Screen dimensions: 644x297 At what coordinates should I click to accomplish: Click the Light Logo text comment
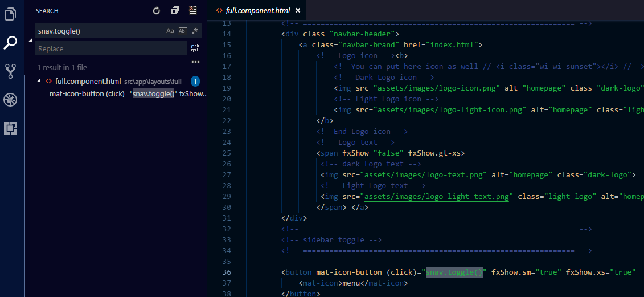pos(373,185)
